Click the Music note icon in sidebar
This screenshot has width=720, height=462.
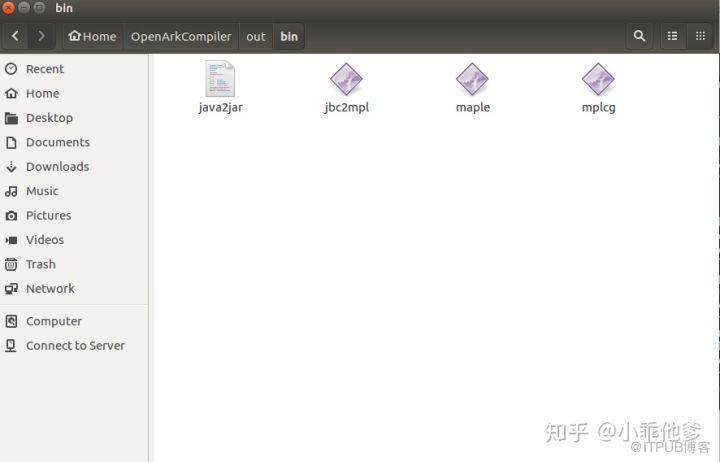[11, 191]
